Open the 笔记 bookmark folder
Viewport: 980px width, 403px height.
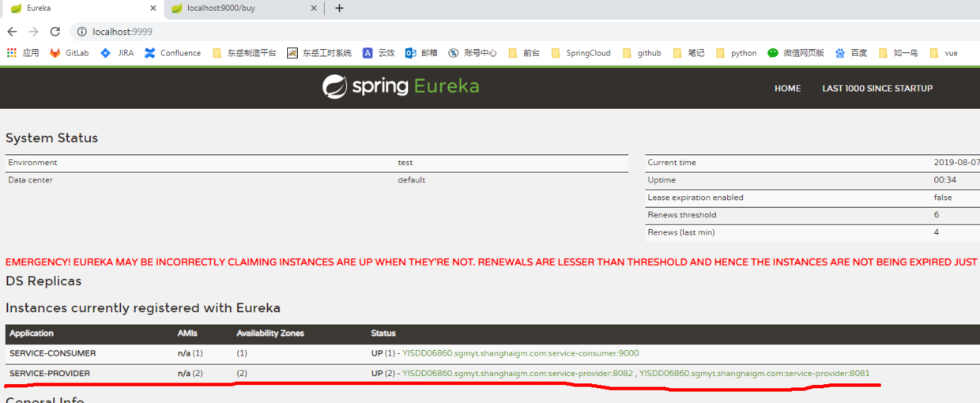(688, 53)
